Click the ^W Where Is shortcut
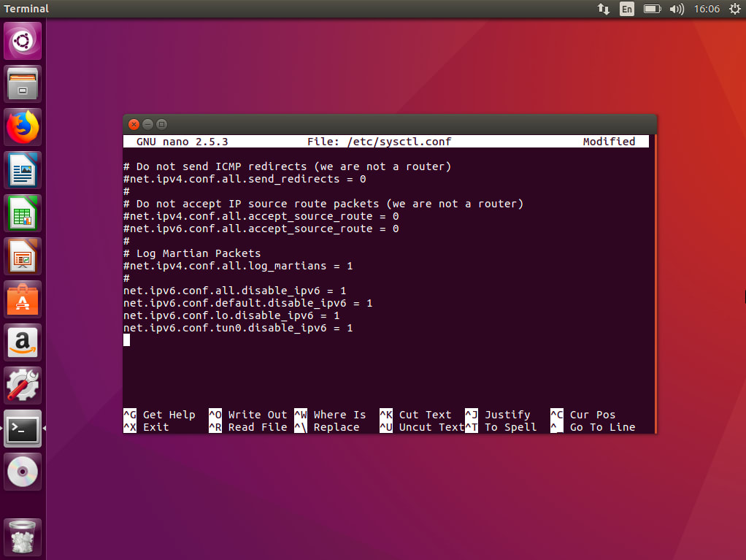Screen dimensions: 746x560 tap(330, 415)
